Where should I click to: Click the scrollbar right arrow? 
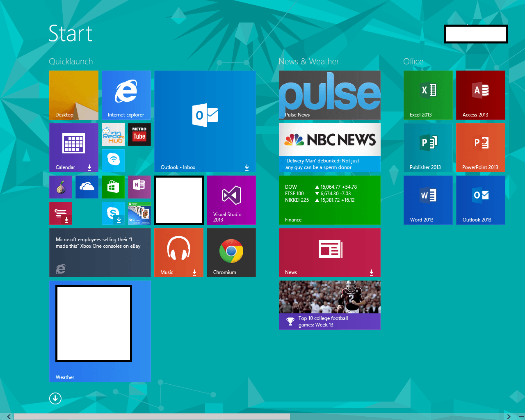coord(509,417)
